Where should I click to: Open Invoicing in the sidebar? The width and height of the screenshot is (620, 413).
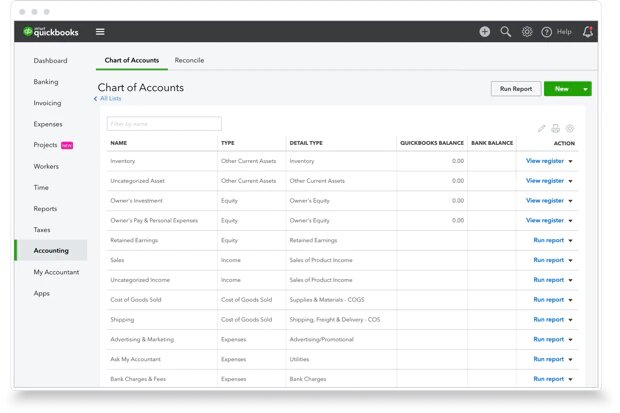[47, 103]
